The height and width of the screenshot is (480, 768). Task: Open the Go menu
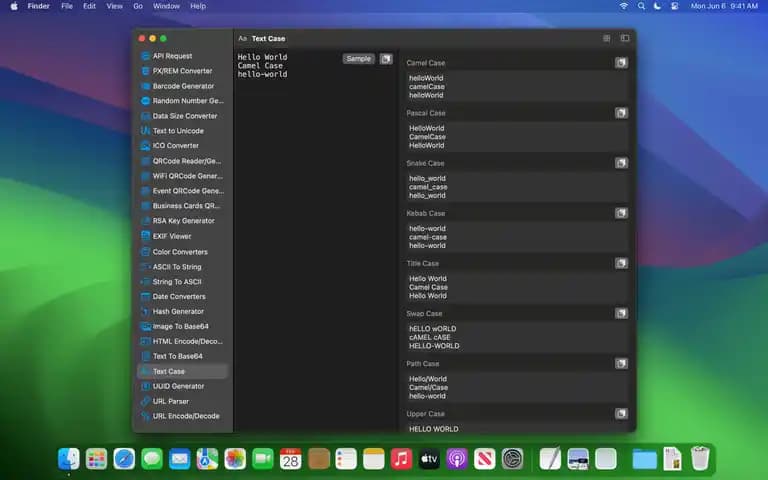[138, 6]
